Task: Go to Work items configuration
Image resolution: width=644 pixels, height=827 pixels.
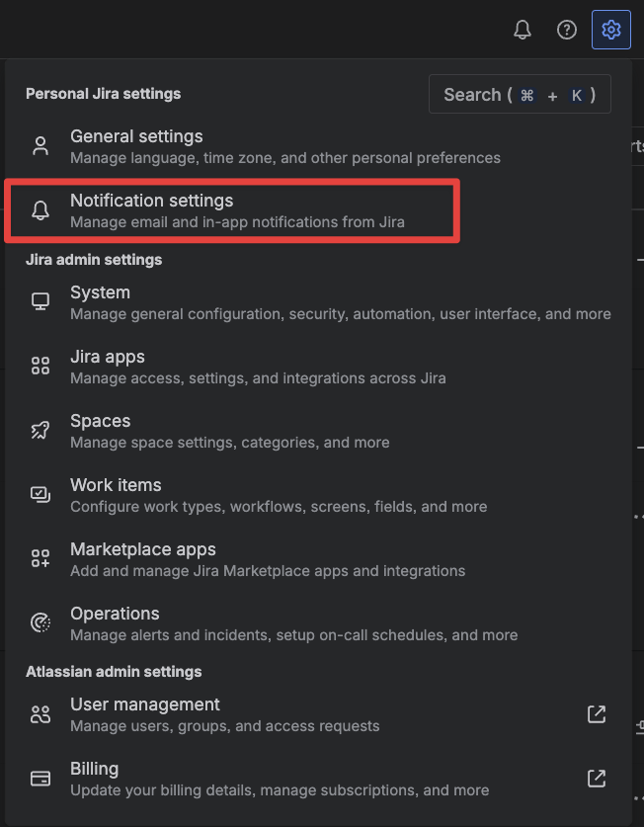Action: tap(116, 485)
